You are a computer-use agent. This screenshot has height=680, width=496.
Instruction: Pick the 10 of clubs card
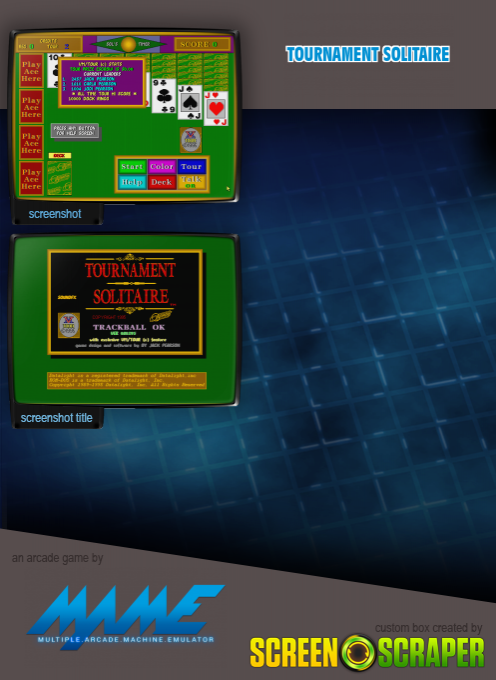click(x=53, y=71)
